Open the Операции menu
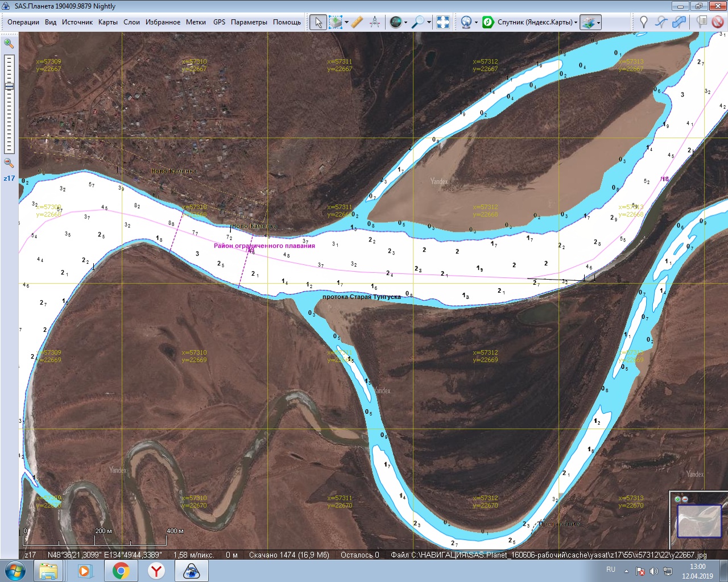The width and height of the screenshot is (728, 582). click(x=23, y=22)
